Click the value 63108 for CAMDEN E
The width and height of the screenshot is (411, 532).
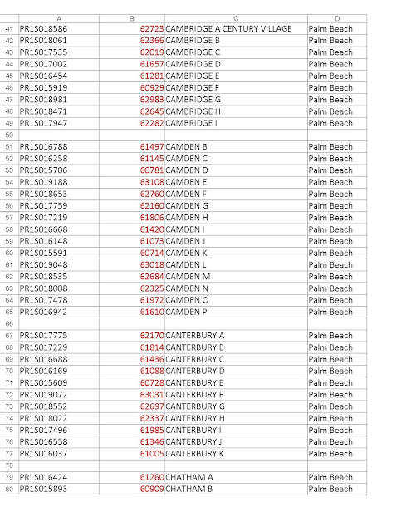coord(152,182)
